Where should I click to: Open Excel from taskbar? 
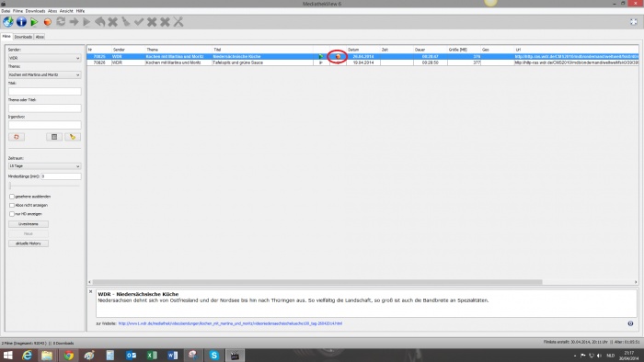pyautogui.click(x=152, y=356)
